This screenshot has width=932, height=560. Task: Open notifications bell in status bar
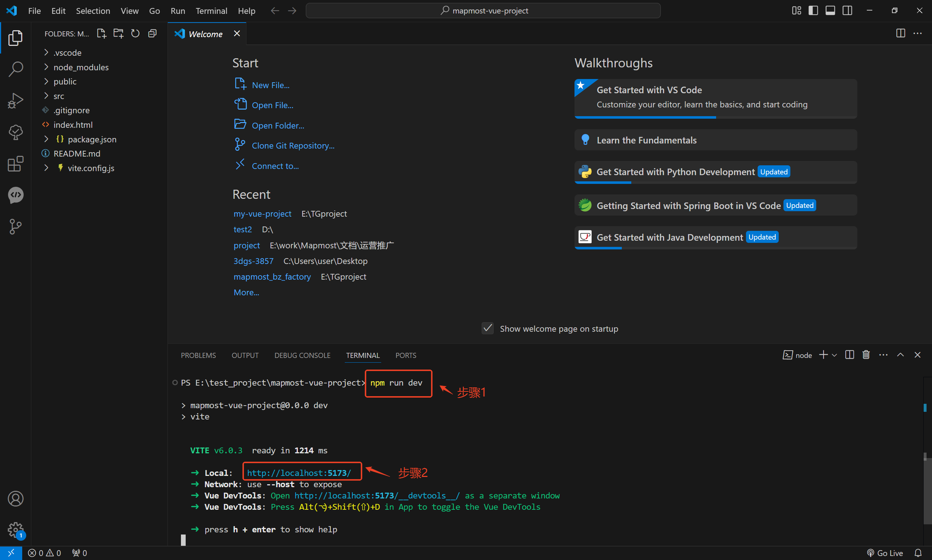pos(918,553)
